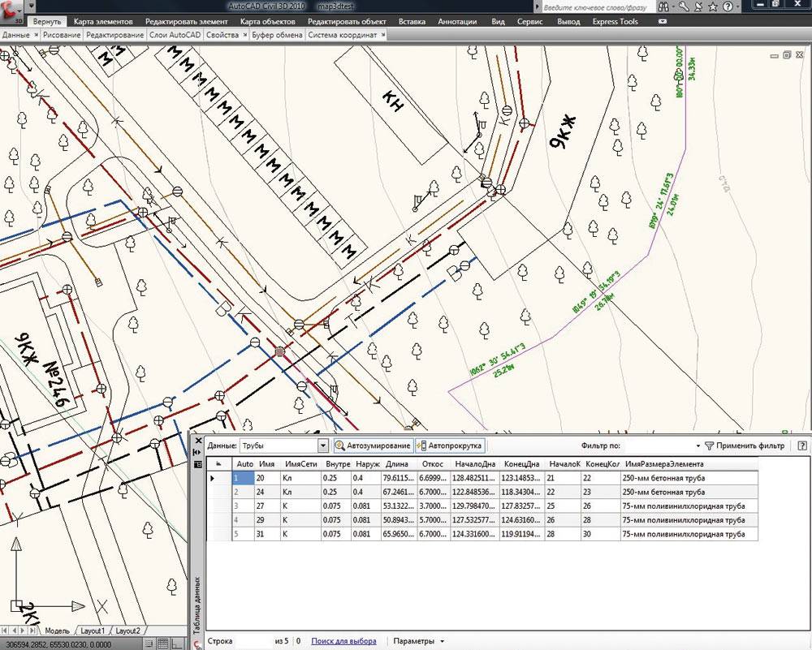Open the Аннотации ribbon tab
Image resolution: width=812 pixels, height=650 pixels.
(x=457, y=22)
